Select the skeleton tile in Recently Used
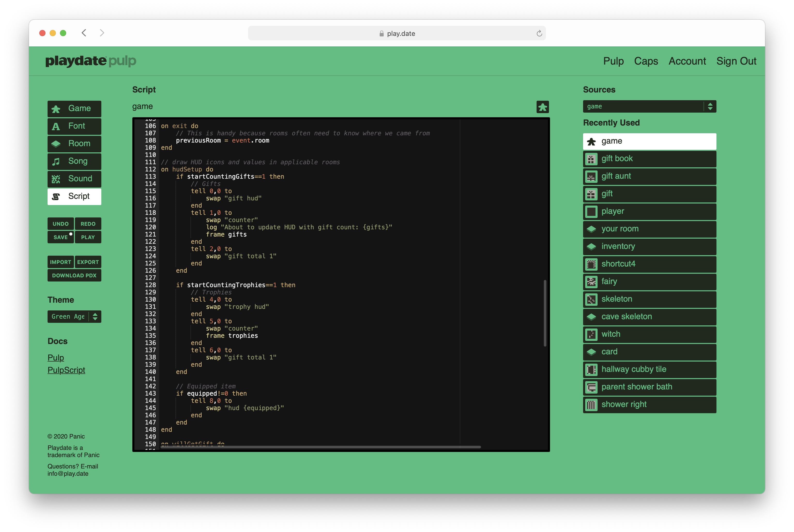The image size is (794, 532). [649, 299]
